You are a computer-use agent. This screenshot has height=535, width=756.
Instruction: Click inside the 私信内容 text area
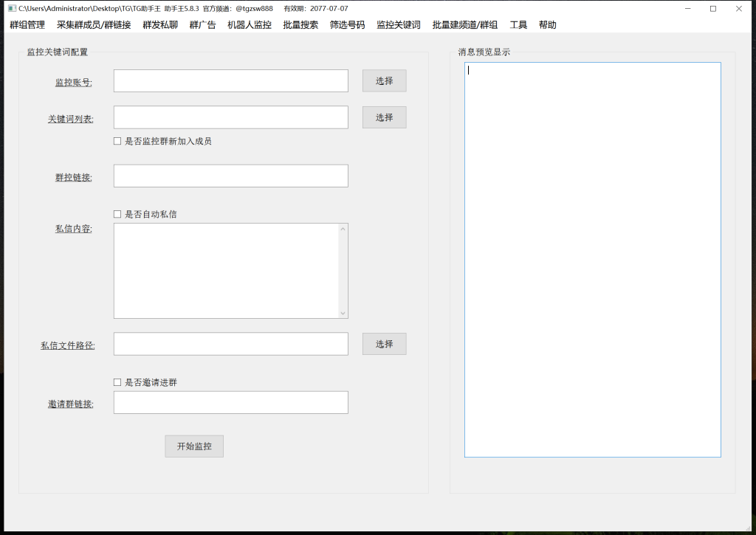pyautogui.click(x=226, y=271)
